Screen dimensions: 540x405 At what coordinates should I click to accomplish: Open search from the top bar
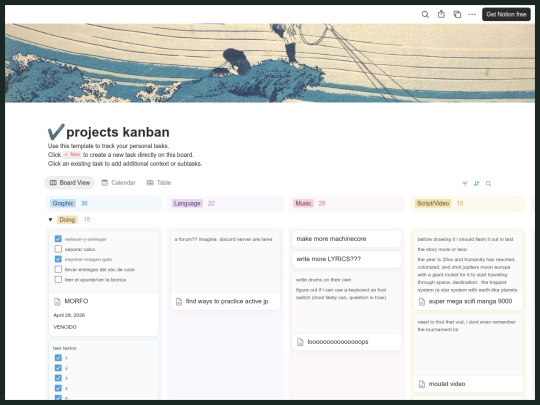coord(425,14)
